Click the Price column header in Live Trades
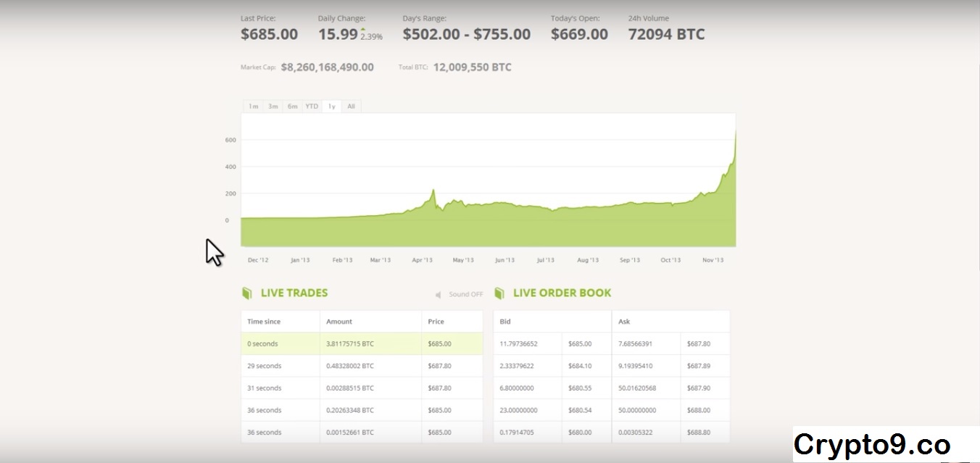The width and height of the screenshot is (980, 463). (436, 322)
